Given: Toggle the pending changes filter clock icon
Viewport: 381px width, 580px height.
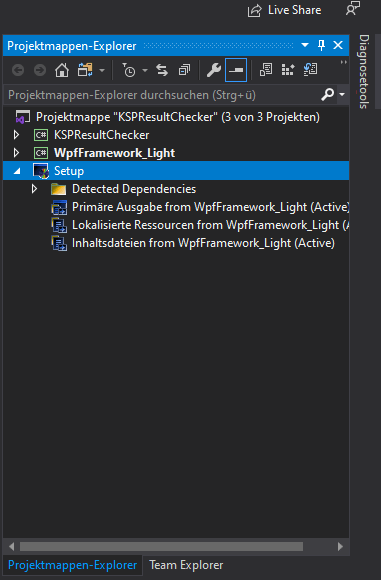Looking at the screenshot, I should [129, 70].
